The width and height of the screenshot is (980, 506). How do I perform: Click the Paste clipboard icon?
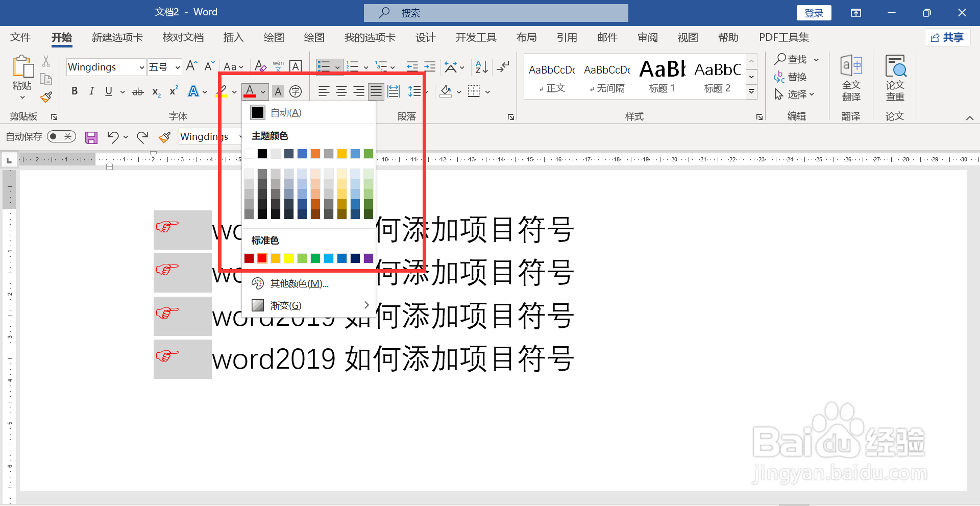[22, 66]
